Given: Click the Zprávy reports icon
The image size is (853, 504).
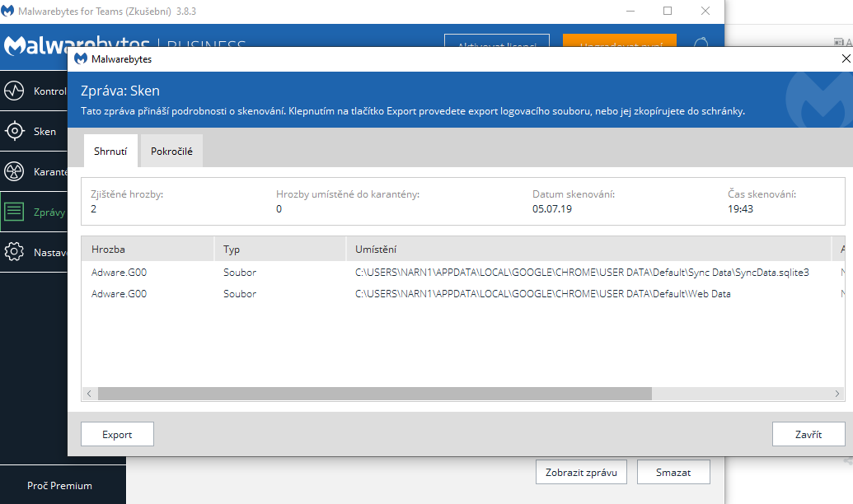Looking at the screenshot, I should [14, 212].
